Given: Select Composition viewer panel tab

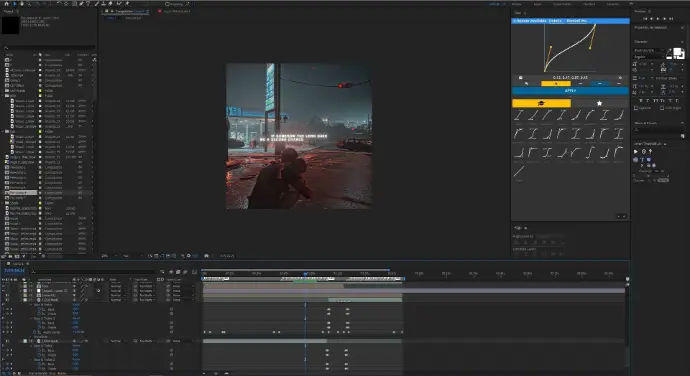Looking at the screenshot, I should (127, 11).
